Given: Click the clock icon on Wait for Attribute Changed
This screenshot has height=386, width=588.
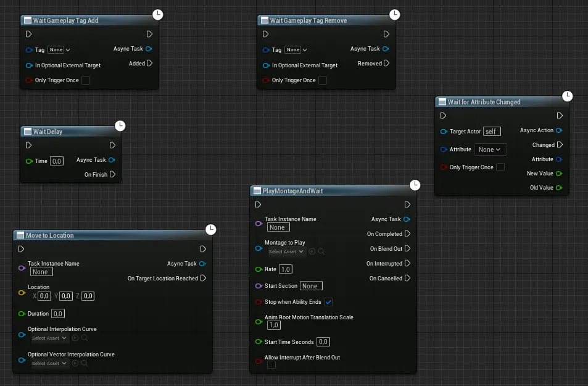Looking at the screenshot, I should (x=567, y=96).
